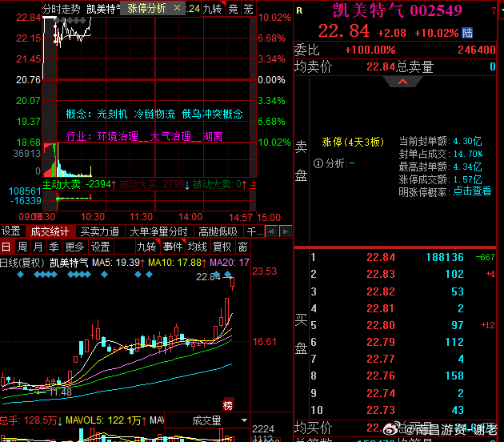Open the 点击查看 link for 明涨停概率
The height and width of the screenshot is (442, 504).
coord(472,191)
